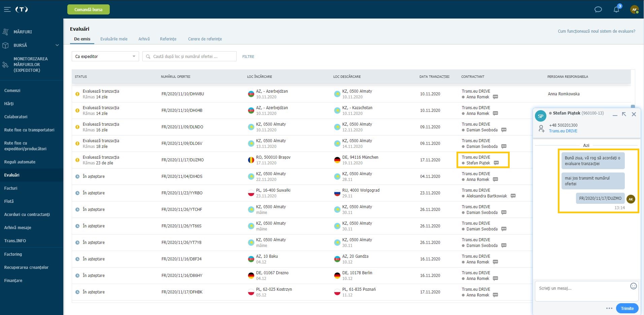Open chat icon next to Anna Romek in DH04B row
The image size is (644, 315).
(495, 114)
